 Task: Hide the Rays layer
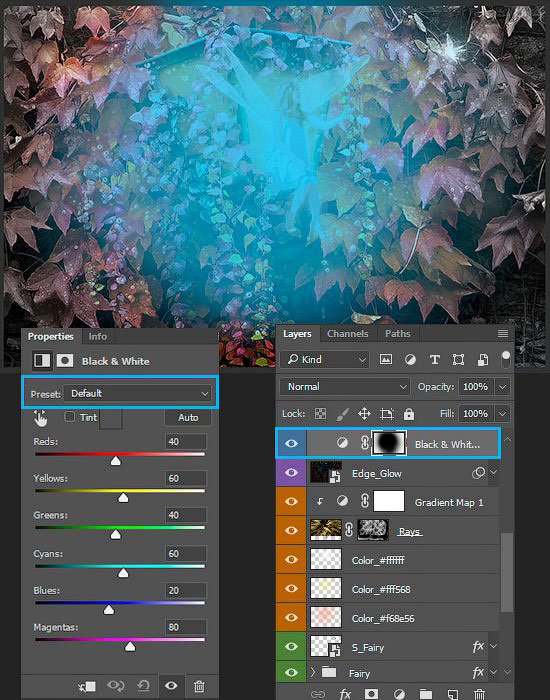coord(291,530)
